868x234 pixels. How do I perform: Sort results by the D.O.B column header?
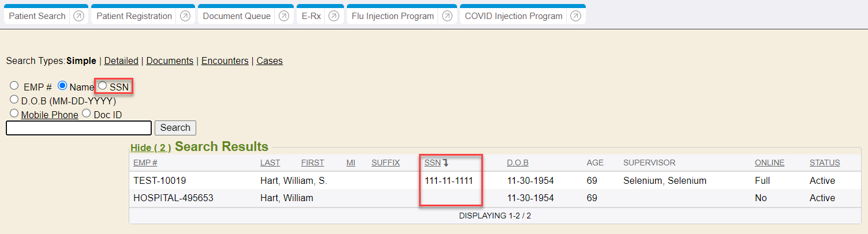pos(518,163)
